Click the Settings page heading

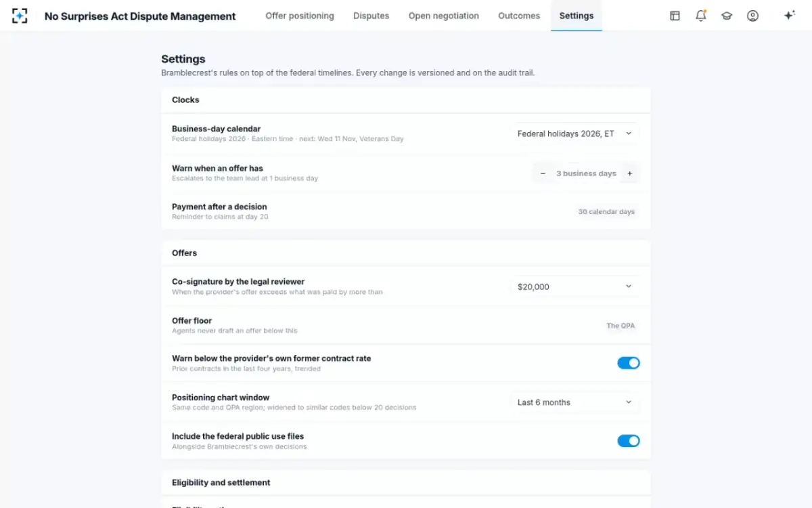183,59
